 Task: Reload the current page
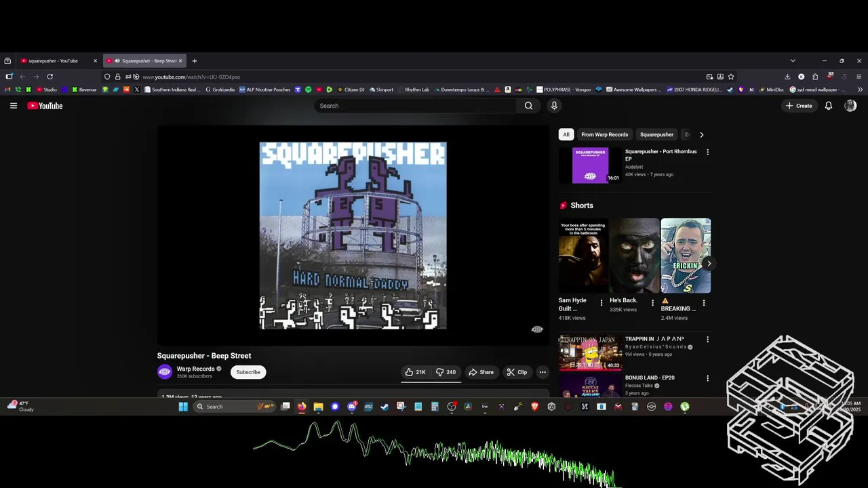click(50, 77)
